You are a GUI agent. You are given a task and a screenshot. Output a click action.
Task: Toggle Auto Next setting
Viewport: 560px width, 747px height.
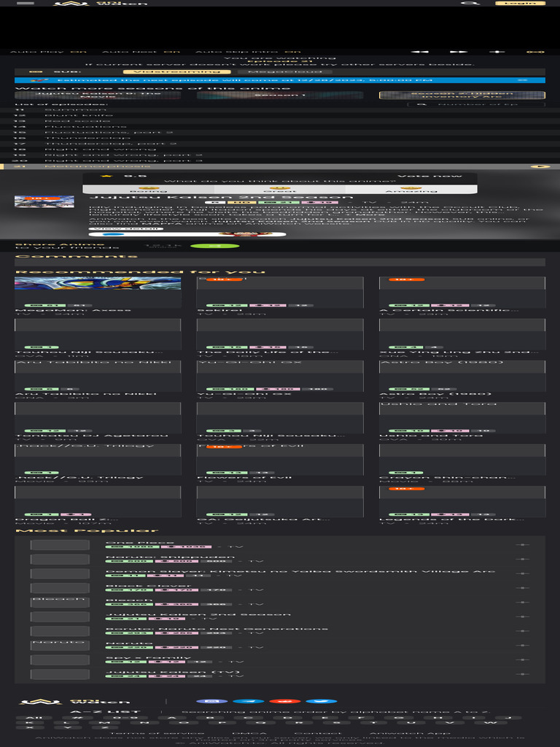[141, 52]
